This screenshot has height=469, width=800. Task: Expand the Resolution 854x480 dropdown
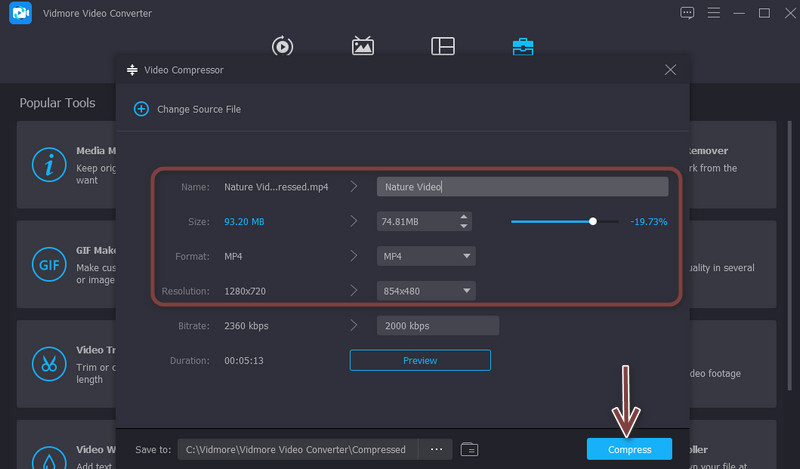coord(467,291)
